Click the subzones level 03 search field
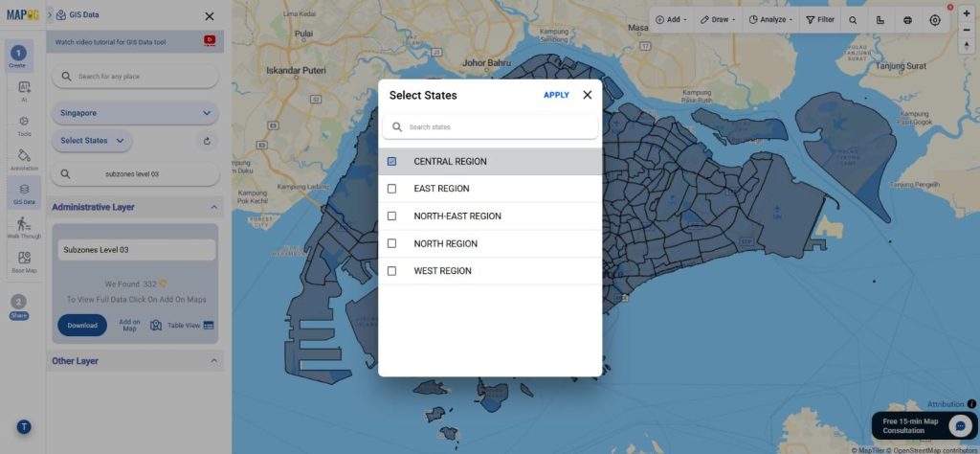Image resolution: width=980 pixels, height=454 pixels. (135, 174)
